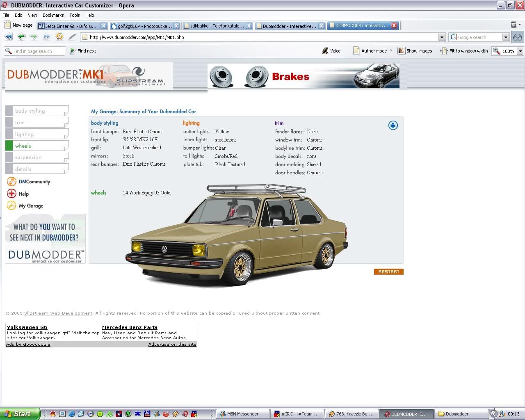The image size is (525, 420).
Task: Click the glasses panel icon beside Google search
Action: pyautogui.click(x=518, y=37)
